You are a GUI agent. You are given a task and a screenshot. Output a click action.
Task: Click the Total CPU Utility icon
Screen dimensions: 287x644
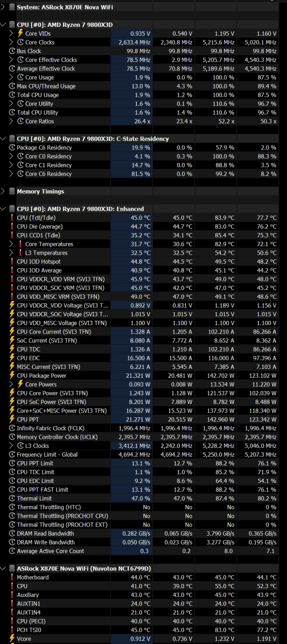pyautogui.click(x=12, y=112)
